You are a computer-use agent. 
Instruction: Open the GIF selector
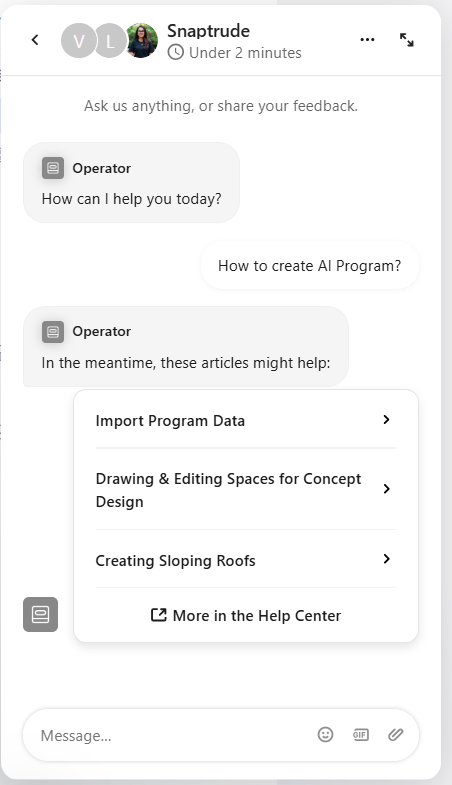click(x=360, y=734)
